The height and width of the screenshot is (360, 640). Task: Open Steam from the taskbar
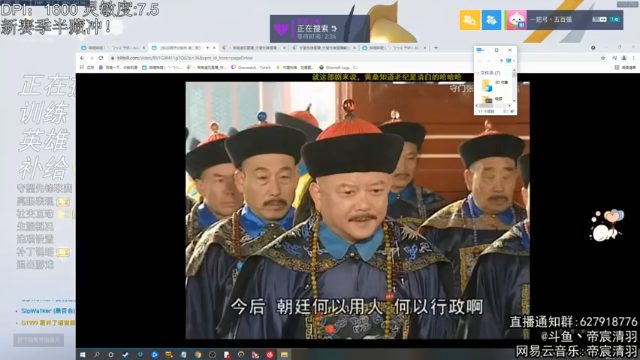click(x=125, y=355)
